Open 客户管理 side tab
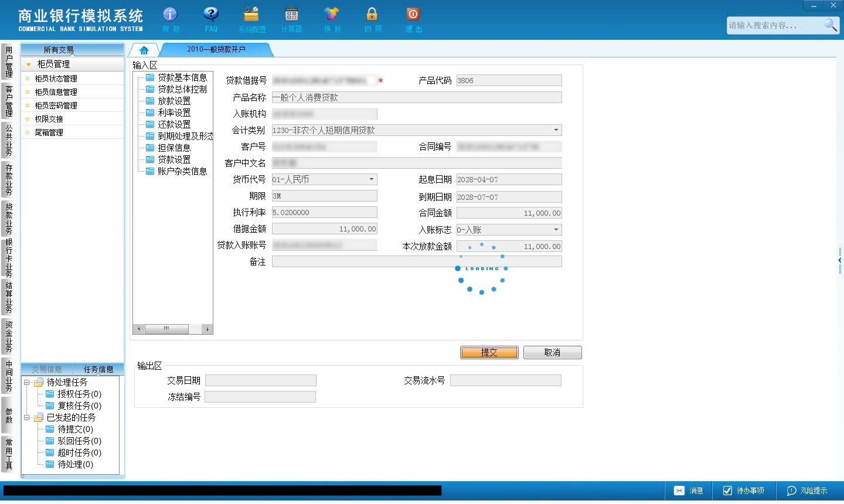Image resolution: width=844 pixels, height=504 pixels. pos(9,101)
